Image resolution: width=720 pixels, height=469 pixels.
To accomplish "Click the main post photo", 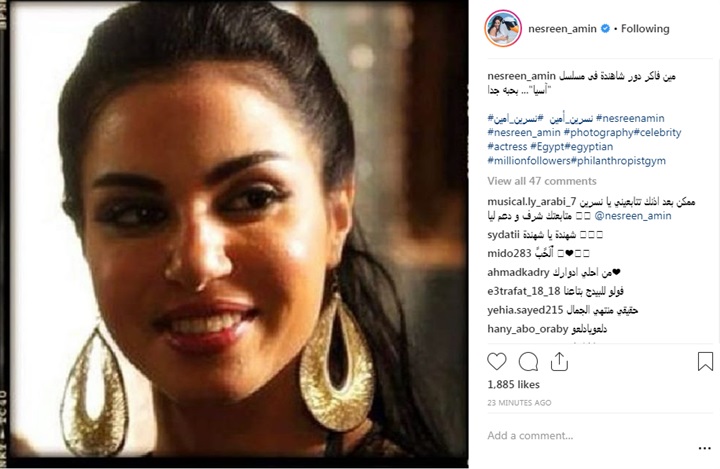I will [x=236, y=232].
